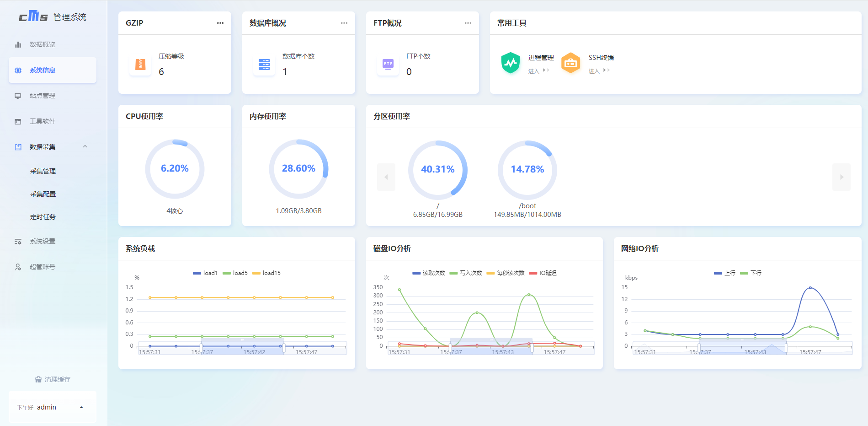
Task: Select 采集配置 submenu item
Action: (43, 194)
